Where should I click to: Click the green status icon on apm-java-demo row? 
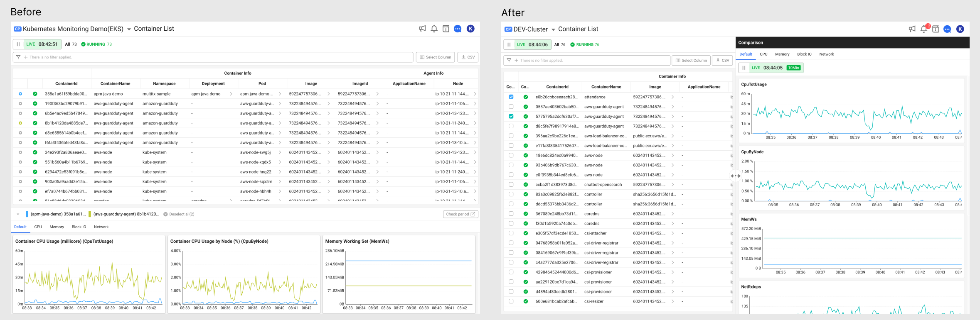click(35, 94)
